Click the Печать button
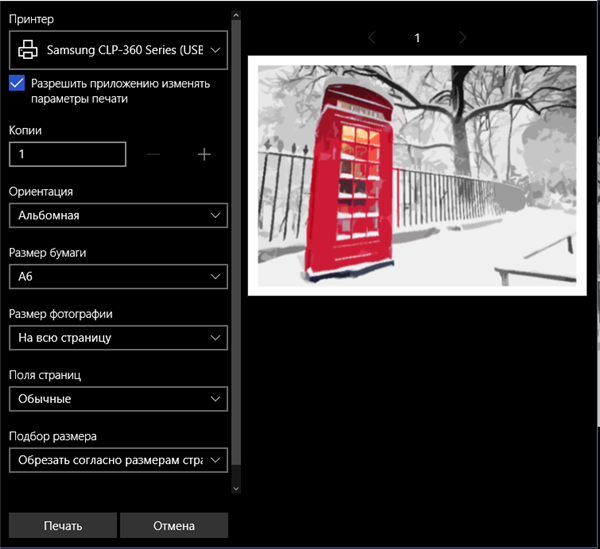Screen dimensions: 600x549 63,526
